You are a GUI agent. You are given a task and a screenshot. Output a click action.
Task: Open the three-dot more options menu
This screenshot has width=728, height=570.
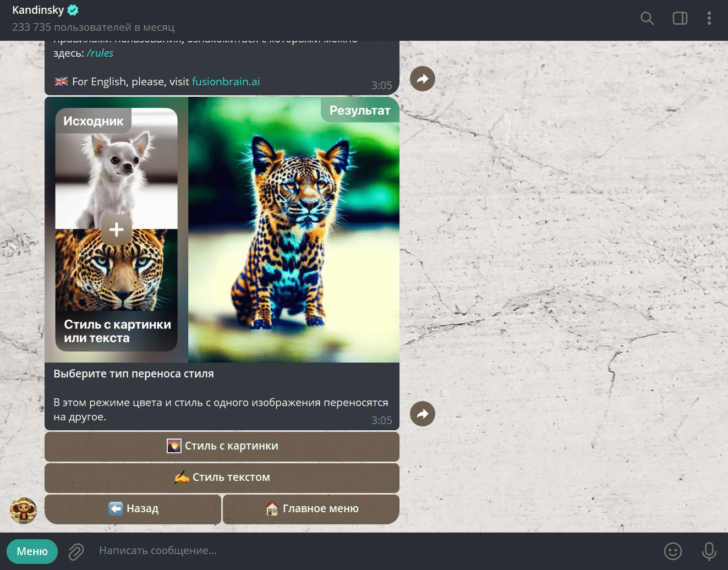709,18
